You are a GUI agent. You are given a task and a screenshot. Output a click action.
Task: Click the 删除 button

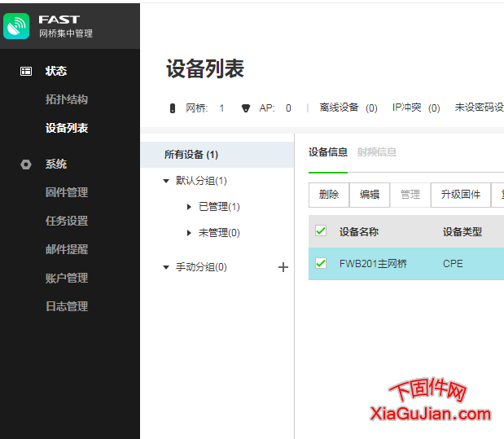(329, 195)
